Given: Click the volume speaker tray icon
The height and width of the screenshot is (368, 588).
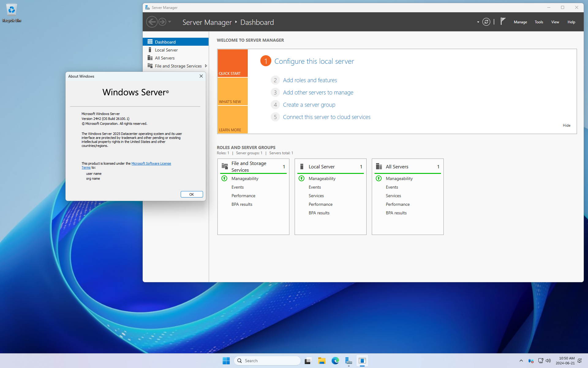Looking at the screenshot, I should [548, 361].
